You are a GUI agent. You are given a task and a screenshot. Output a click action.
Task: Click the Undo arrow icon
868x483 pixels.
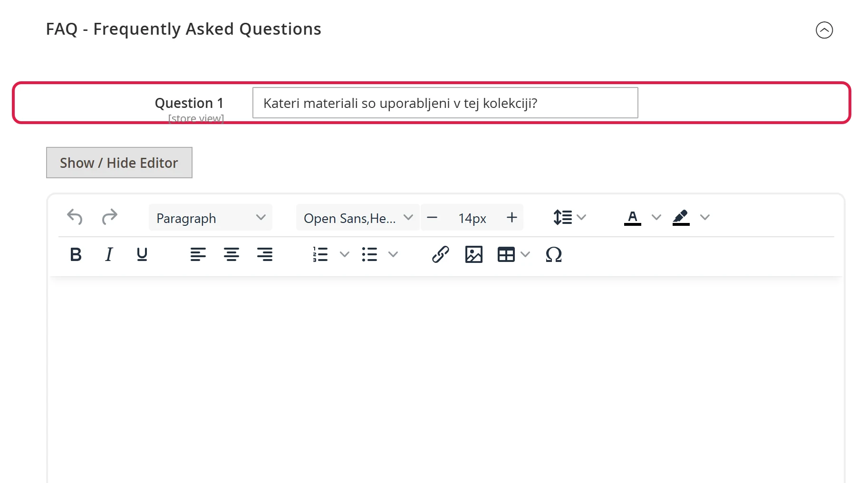coord(75,217)
